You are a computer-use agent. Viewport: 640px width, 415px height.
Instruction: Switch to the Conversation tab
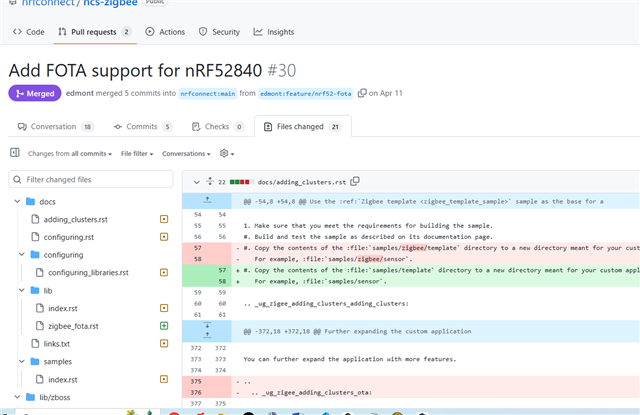[56, 126]
